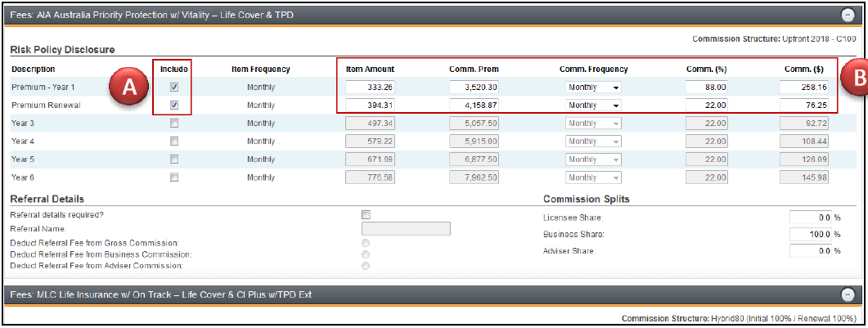Click the Referral Details heading
Viewport: 868px width, 328px height.
click(x=47, y=199)
